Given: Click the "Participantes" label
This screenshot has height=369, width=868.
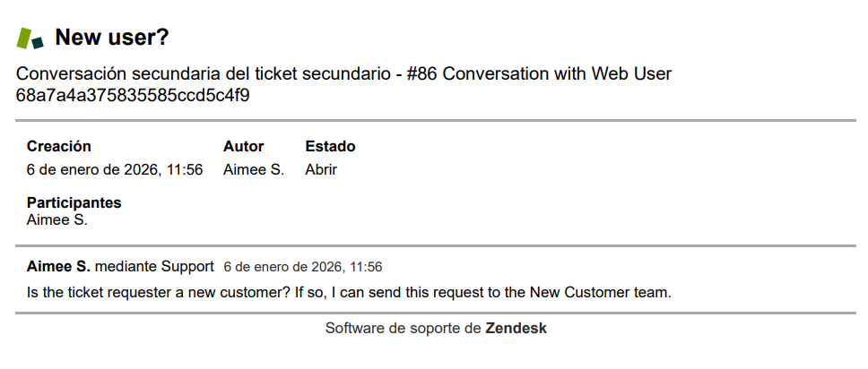Looking at the screenshot, I should point(74,202).
